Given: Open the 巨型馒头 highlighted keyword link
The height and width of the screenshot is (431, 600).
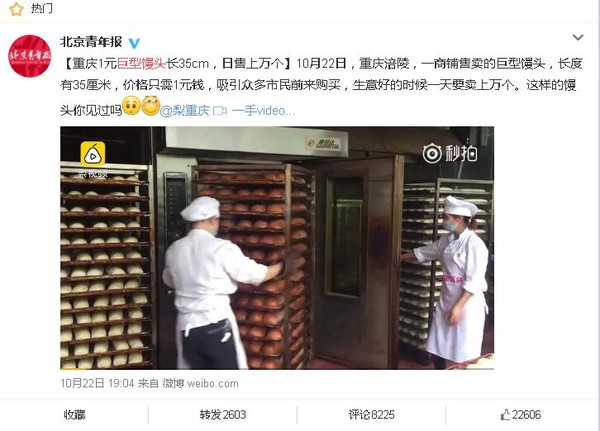Looking at the screenshot, I should [x=141, y=63].
